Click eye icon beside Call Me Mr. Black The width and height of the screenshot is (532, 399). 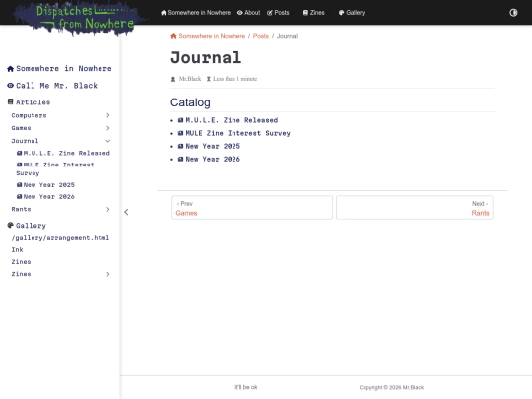coord(11,85)
